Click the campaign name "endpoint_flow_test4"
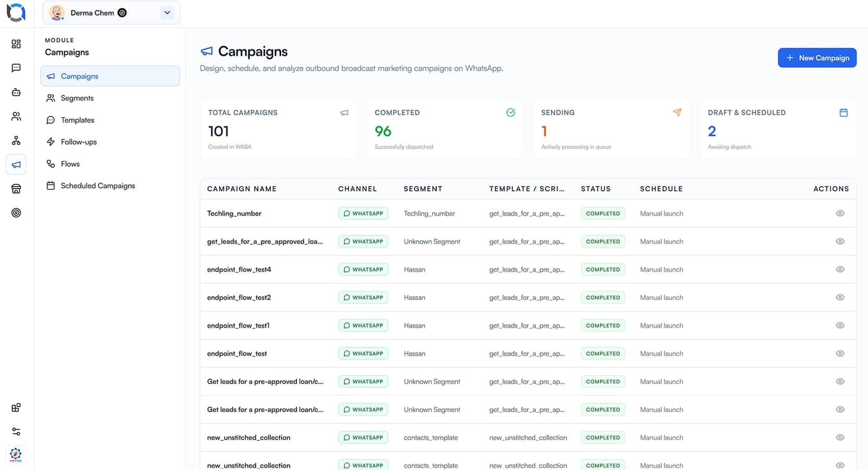 pos(239,269)
